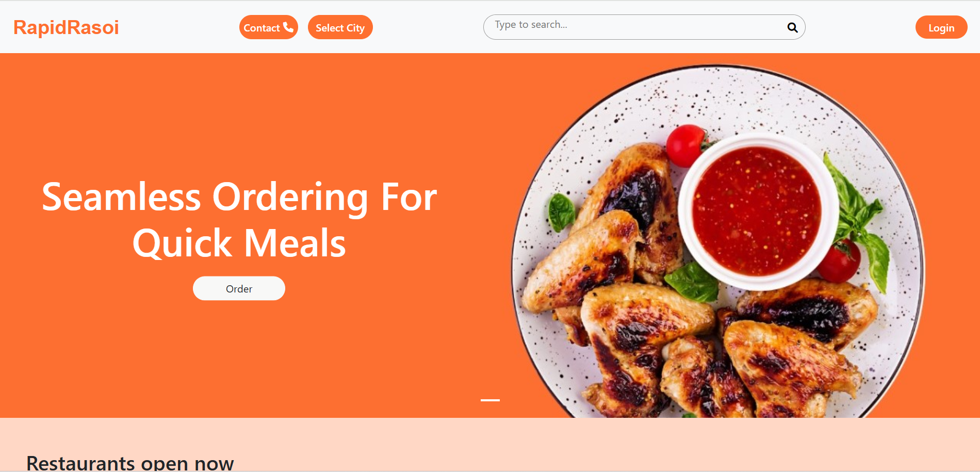980x472 pixels.
Task: Click the Contact button label
Action: [x=262, y=28]
